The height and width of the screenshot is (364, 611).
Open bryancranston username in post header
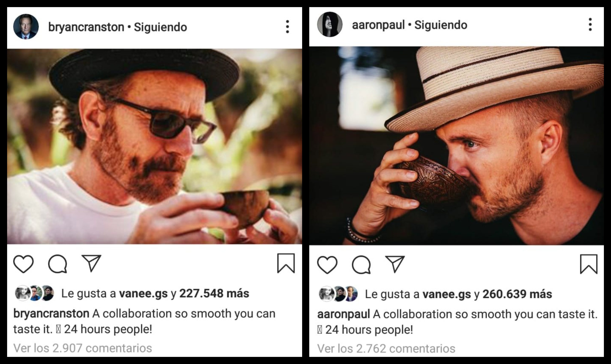pos(86,27)
